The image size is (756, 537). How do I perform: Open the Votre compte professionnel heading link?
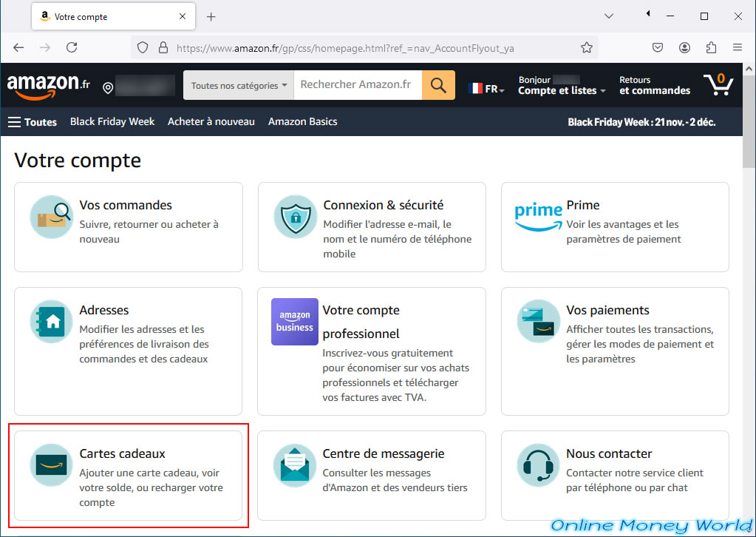pyautogui.click(x=361, y=322)
